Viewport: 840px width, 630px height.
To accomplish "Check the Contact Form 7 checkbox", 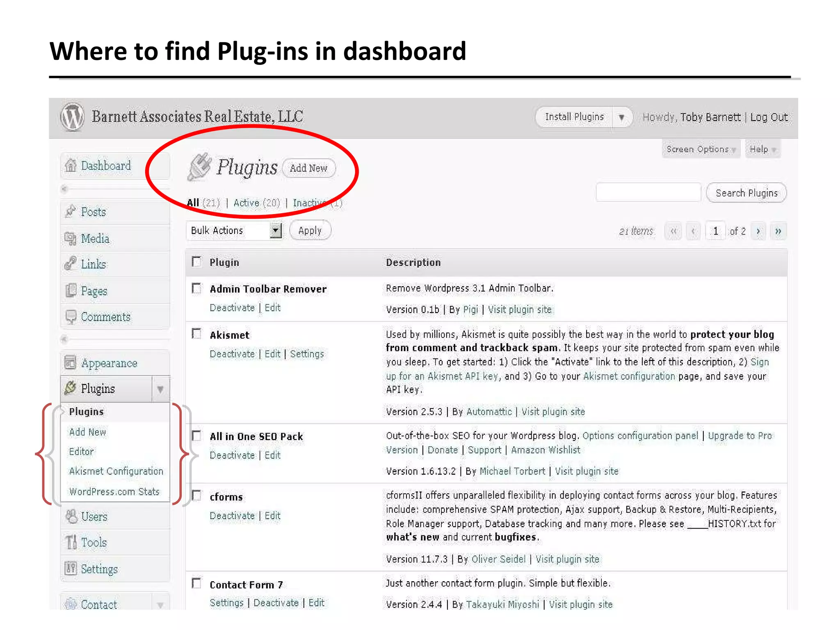I will coord(197,583).
